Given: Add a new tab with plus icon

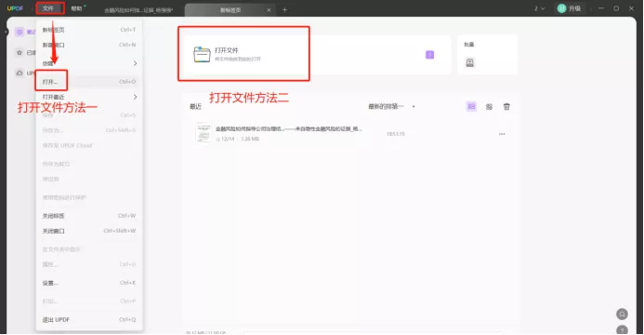Looking at the screenshot, I should pos(284,10).
